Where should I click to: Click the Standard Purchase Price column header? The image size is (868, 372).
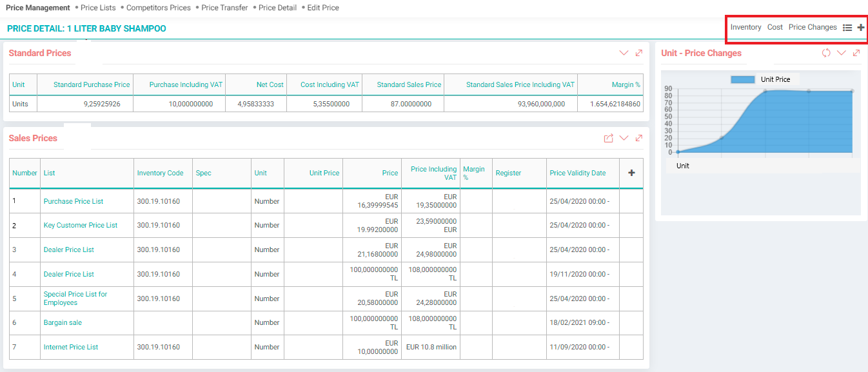[92, 84]
